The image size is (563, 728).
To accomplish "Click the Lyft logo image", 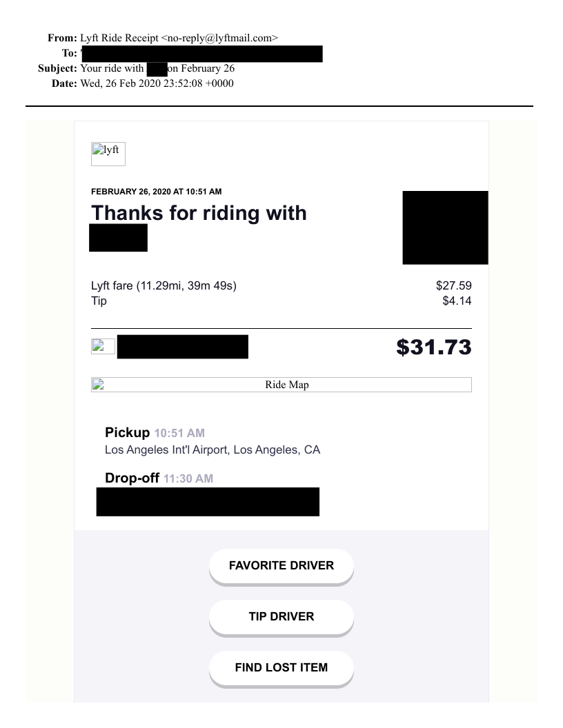I will point(108,154).
